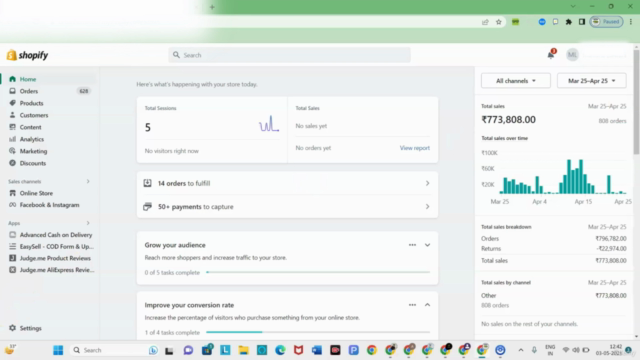Viewport: 640px width, 360px height.
Task: Click the Total sales over time bar chart
Action: pos(563,176)
